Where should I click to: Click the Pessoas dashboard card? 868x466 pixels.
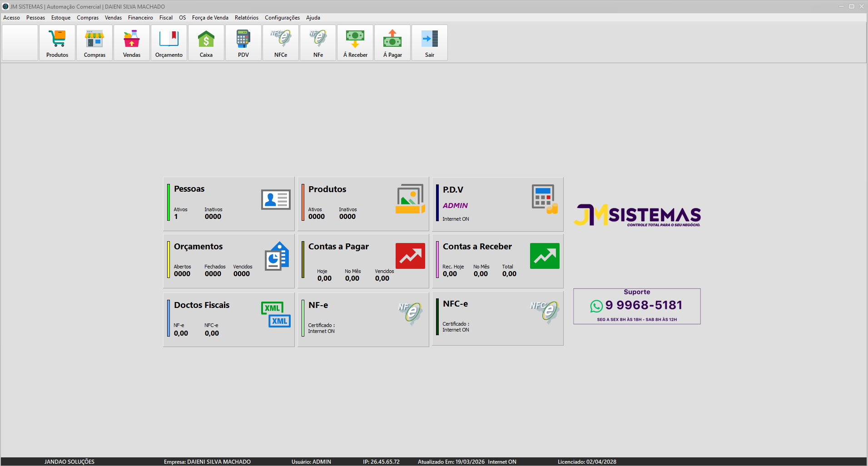coord(229,204)
